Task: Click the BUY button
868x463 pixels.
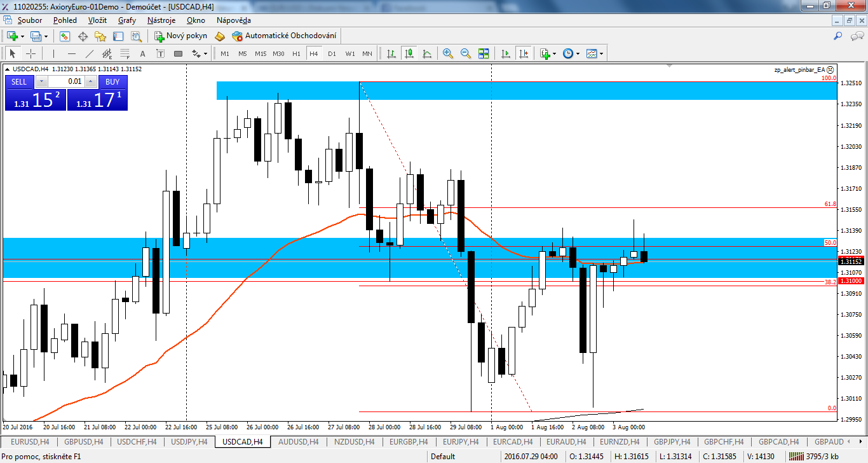Action: click(x=112, y=81)
